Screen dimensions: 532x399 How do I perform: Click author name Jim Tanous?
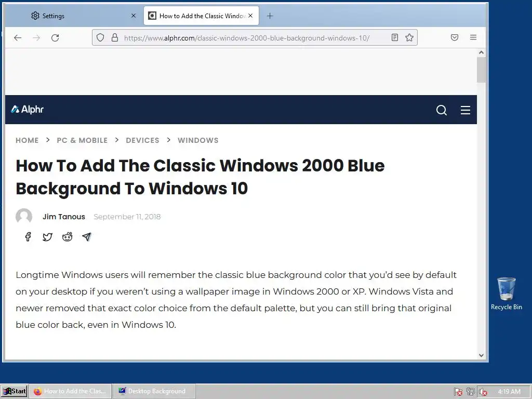(x=64, y=217)
